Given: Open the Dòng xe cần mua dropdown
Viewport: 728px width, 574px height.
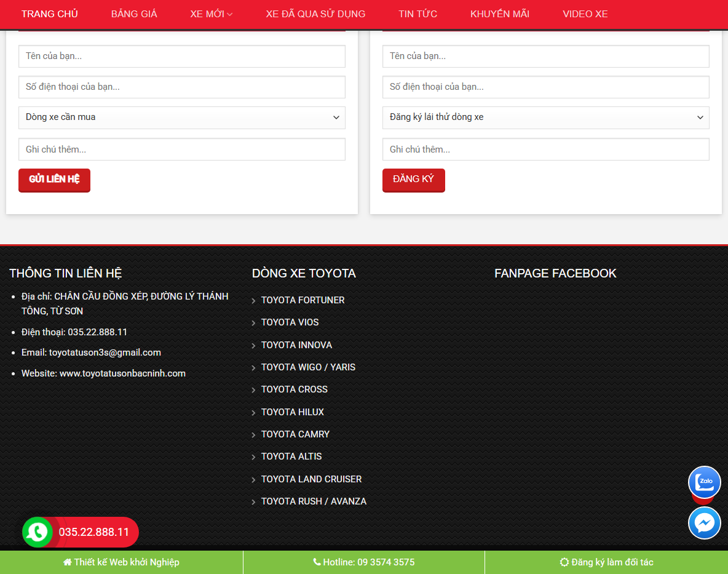Looking at the screenshot, I should coord(182,117).
